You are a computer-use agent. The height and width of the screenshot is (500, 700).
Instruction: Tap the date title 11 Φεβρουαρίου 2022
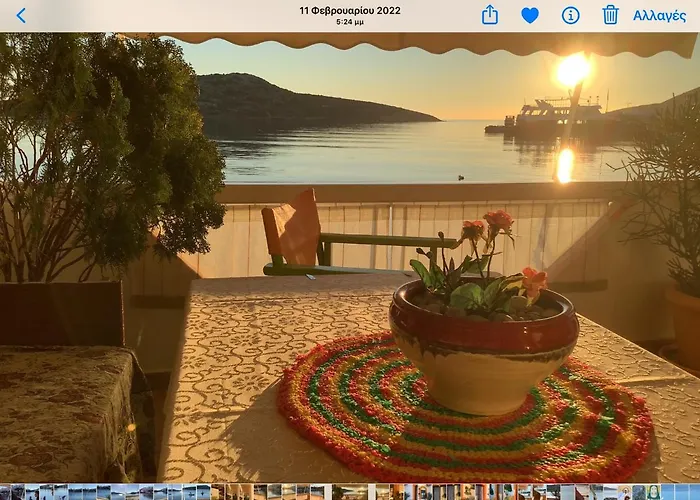tap(350, 10)
